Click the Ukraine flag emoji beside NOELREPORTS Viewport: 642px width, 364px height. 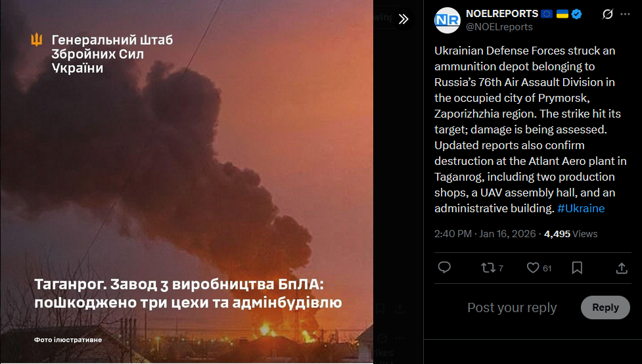click(x=562, y=14)
